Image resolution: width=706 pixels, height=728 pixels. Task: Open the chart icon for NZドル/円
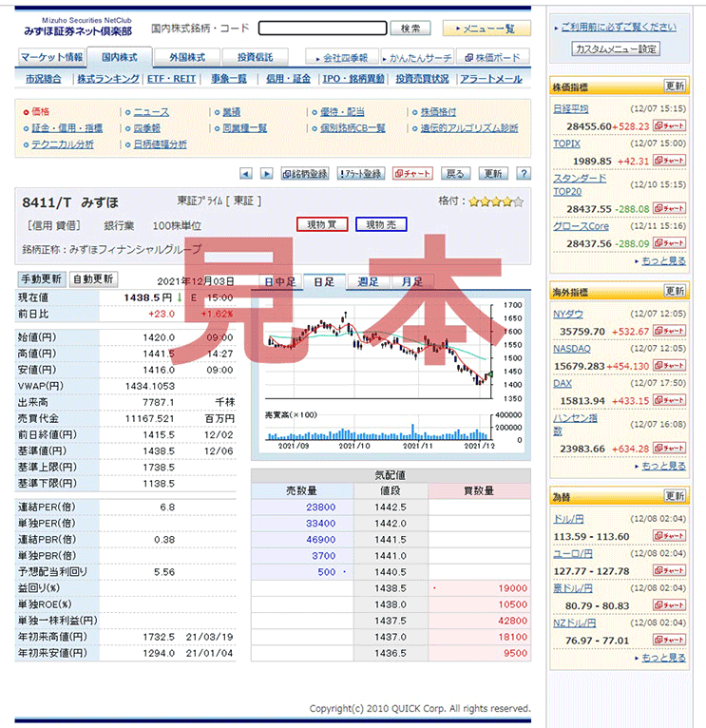pos(669,641)
